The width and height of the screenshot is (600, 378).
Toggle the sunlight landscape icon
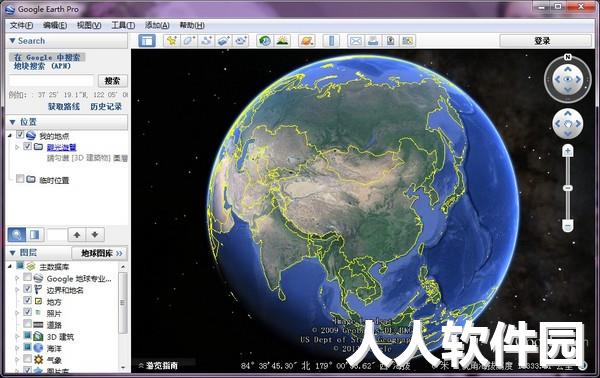(282, 41)
